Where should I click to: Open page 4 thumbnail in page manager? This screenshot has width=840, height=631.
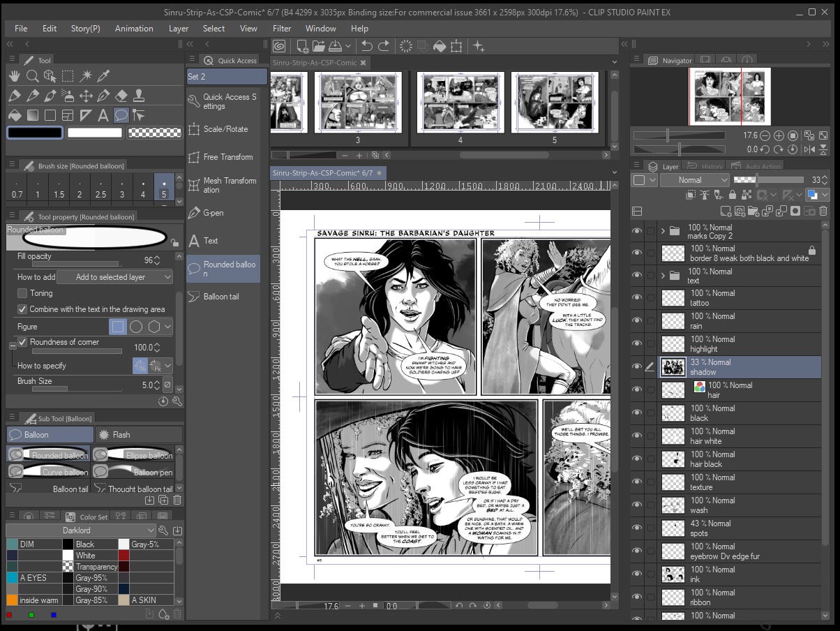tap(460, 101)
